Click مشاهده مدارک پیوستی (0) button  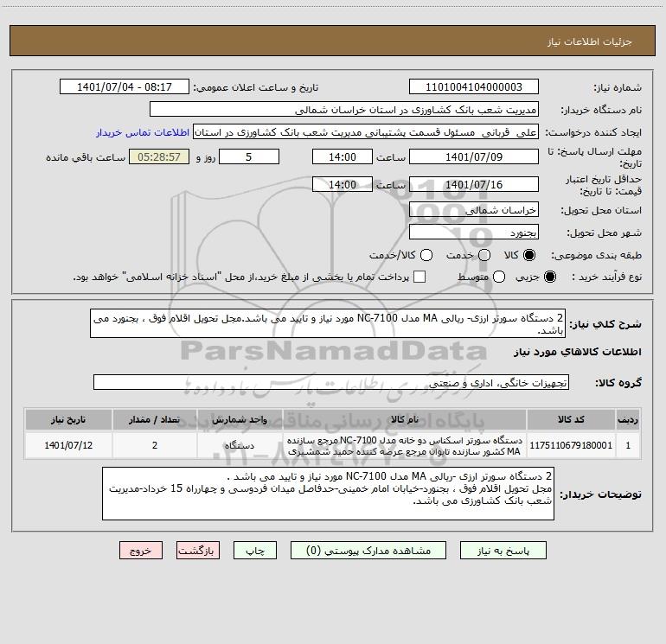pos(368,551)
